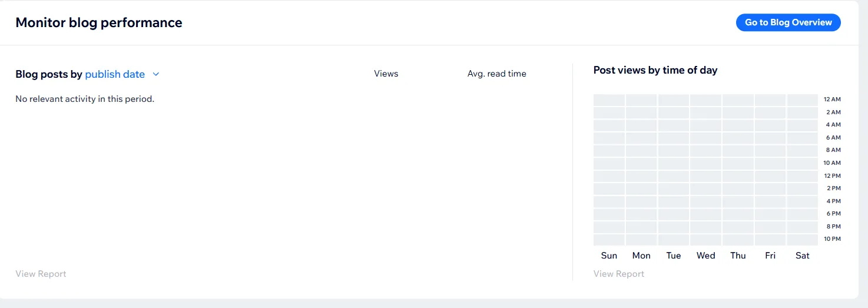
Task: Click the Sat day label below heatmap
Action: click(802, 256)
